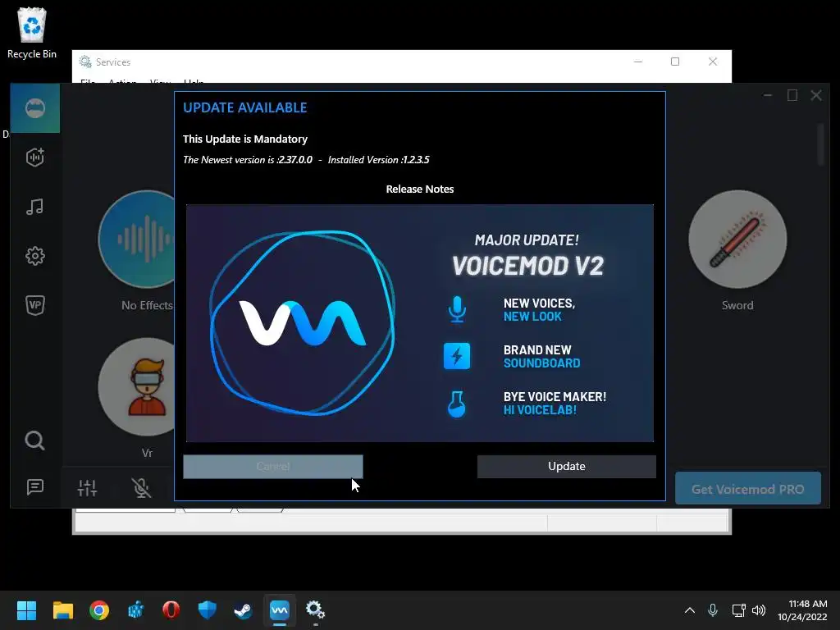Open Voicemod settings gear in sidebar

pyautogui.click(x=34, y=256)
